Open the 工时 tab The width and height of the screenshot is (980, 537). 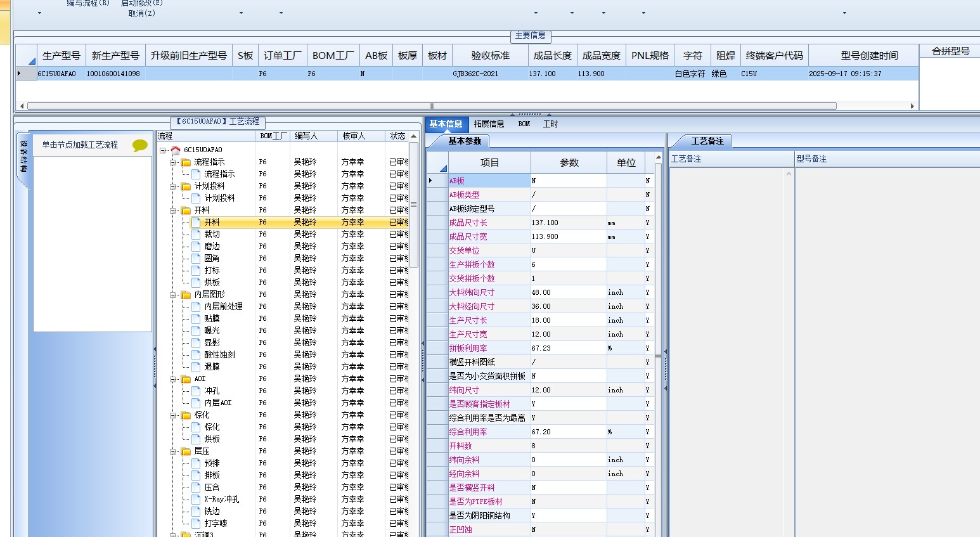551,124
